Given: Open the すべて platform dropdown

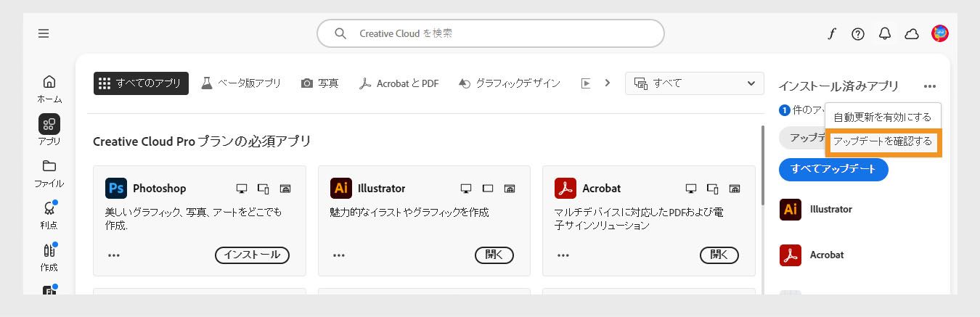Looking at the screenshot, I should (x=695, y=83).
